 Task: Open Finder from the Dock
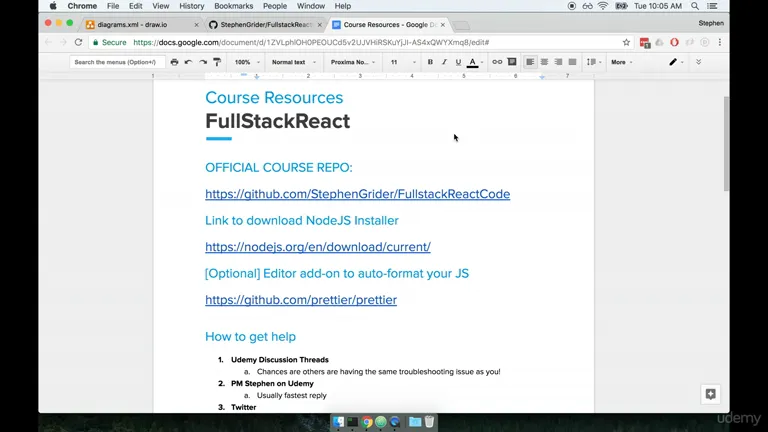338,422
